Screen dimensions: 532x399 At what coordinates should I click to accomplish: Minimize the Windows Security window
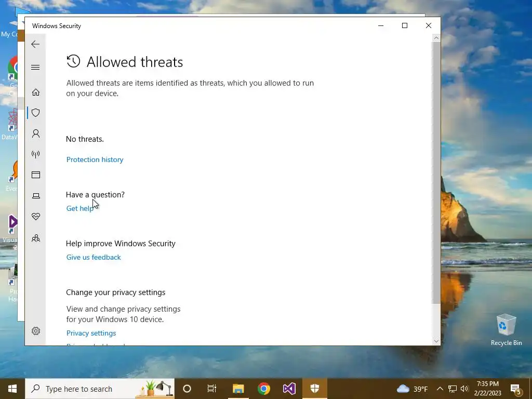point(381,26)
